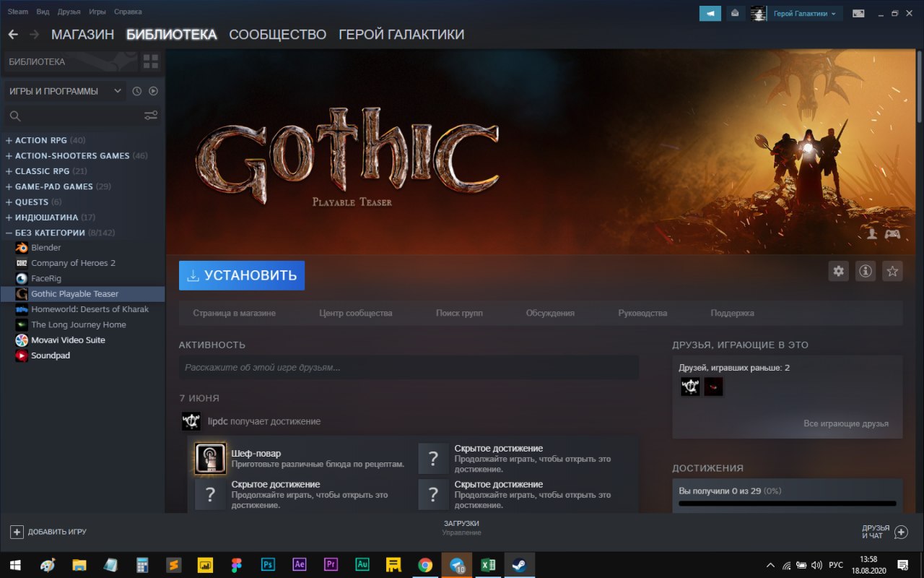
Task: Switch to Big Picture mode icon
Action: [858, 13]
